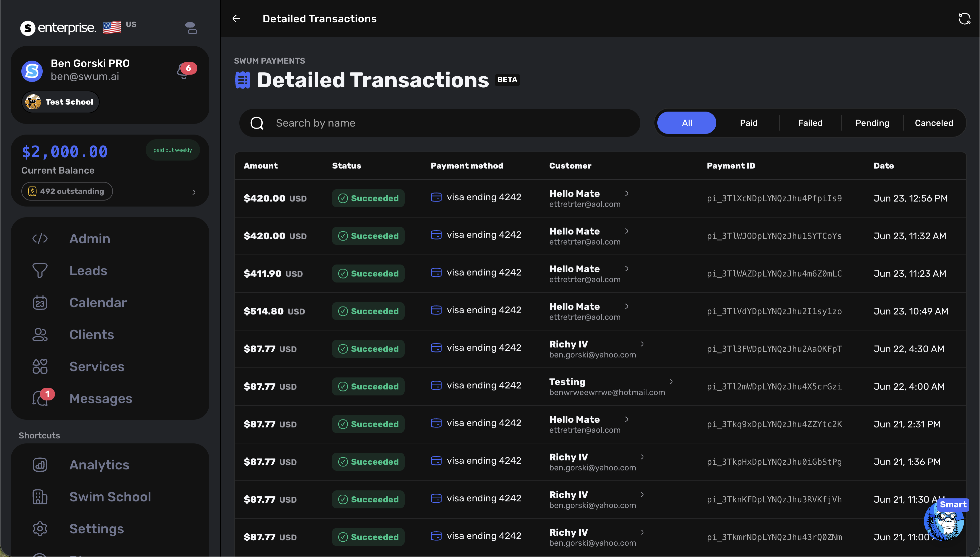Click the search magnifier icon
The image size is (980, 557).
click(x=257, y=123)
